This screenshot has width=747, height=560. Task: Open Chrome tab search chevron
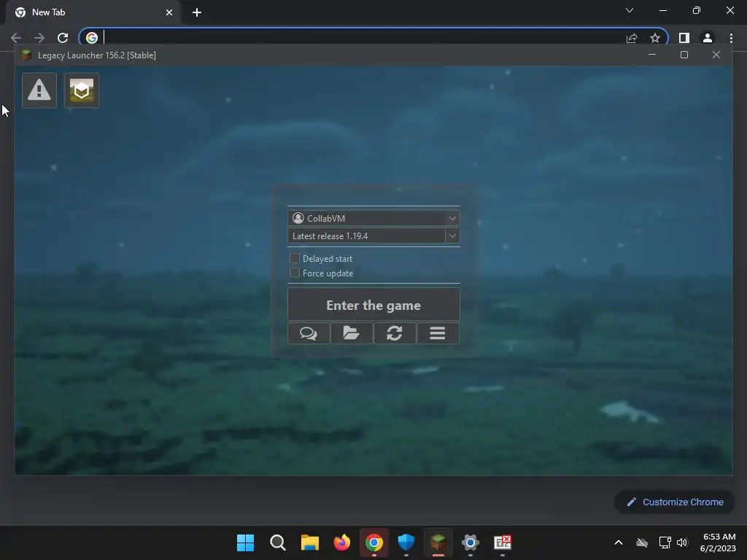tap(630, 10)
